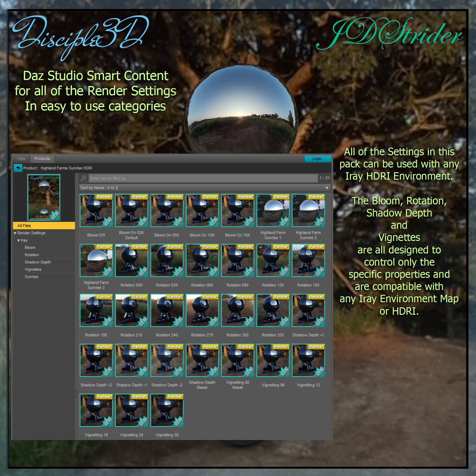Viewport: 476px width, 476px height.
Task: Apply the Shadow Depth Reset preset
Action: click(202, 361)
